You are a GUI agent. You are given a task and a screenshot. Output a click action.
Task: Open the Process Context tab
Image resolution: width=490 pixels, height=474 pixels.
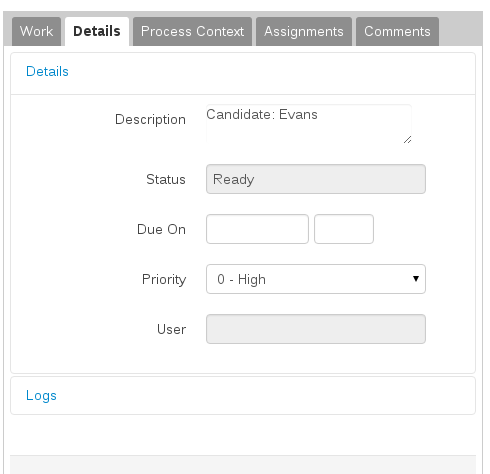(x=192, y=31)
